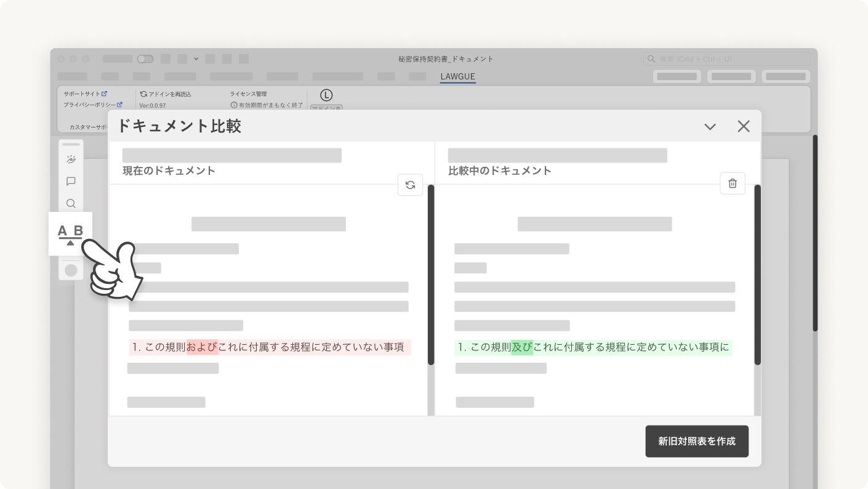Collapse the ドキュメント比較 dialog with the chevron
This screenshot has width=868, height=489.
[x=710, y=126]
